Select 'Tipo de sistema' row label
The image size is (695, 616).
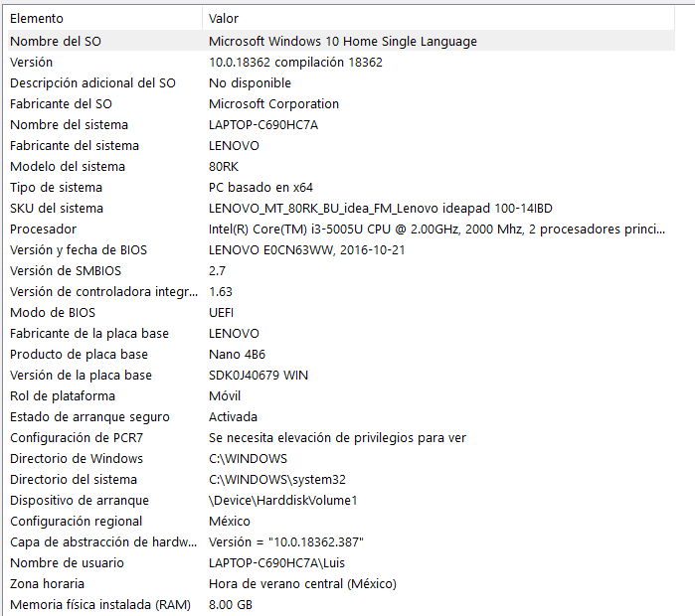click(56, 187)
